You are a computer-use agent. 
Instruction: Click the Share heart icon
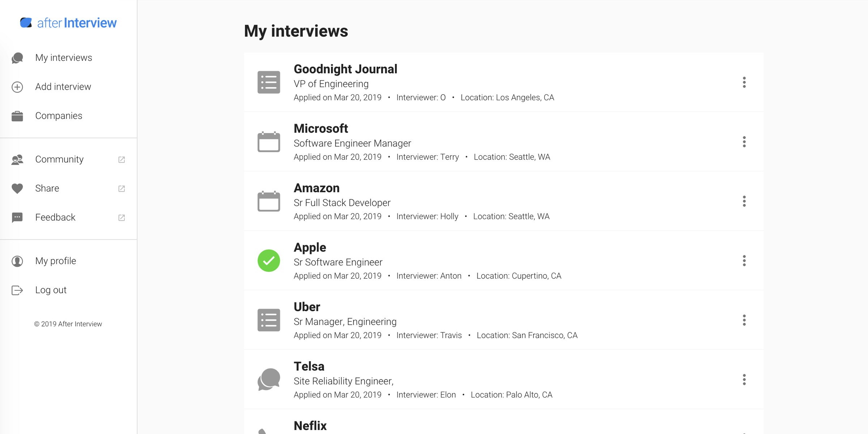coord(17,188)
